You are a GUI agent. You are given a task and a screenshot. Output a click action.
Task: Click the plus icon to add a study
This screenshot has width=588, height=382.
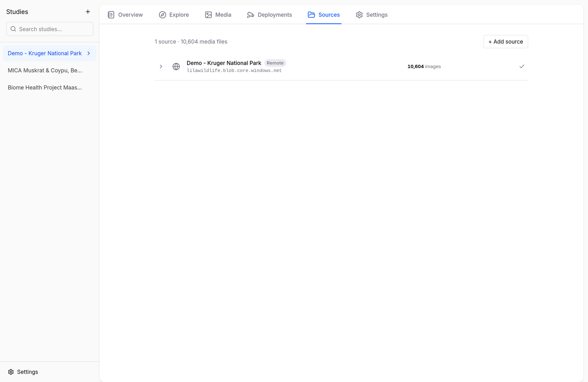pyautogui.click(x=88, y=12)
